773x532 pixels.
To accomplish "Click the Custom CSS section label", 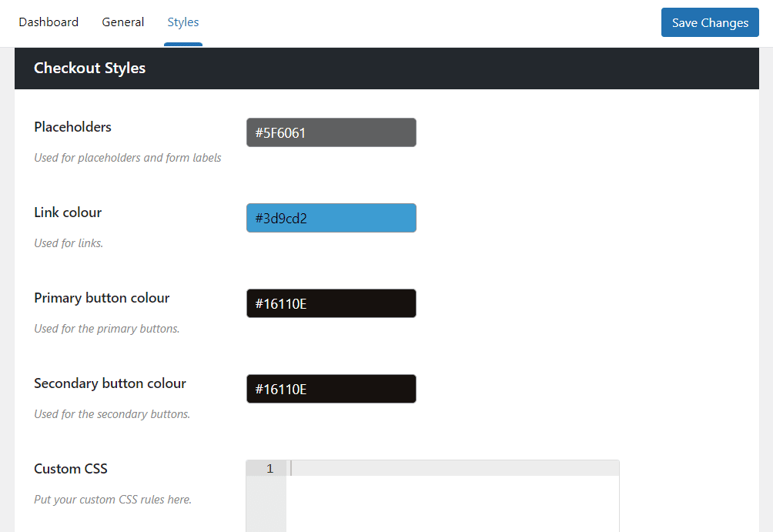I will tap(71, 468).
